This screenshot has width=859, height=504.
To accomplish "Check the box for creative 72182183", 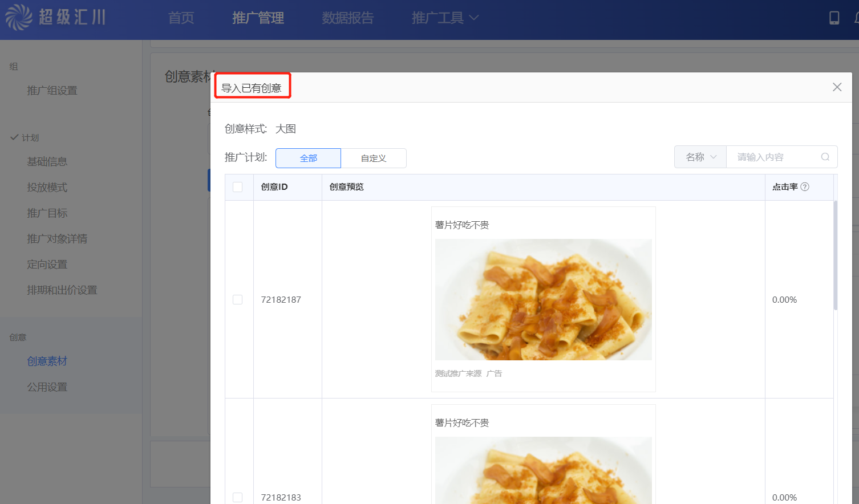I will pyautogui.click(x=238, y=497).
